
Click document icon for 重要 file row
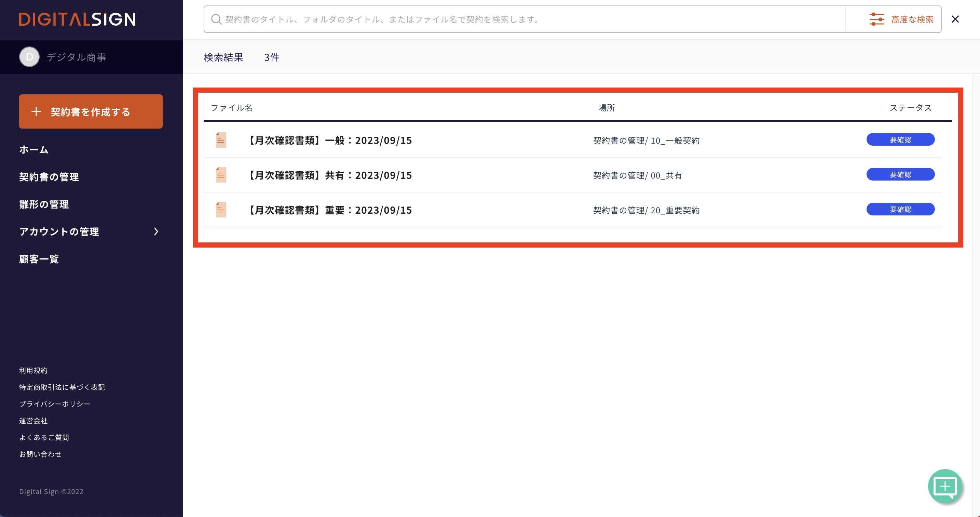(x=221, y=210)
